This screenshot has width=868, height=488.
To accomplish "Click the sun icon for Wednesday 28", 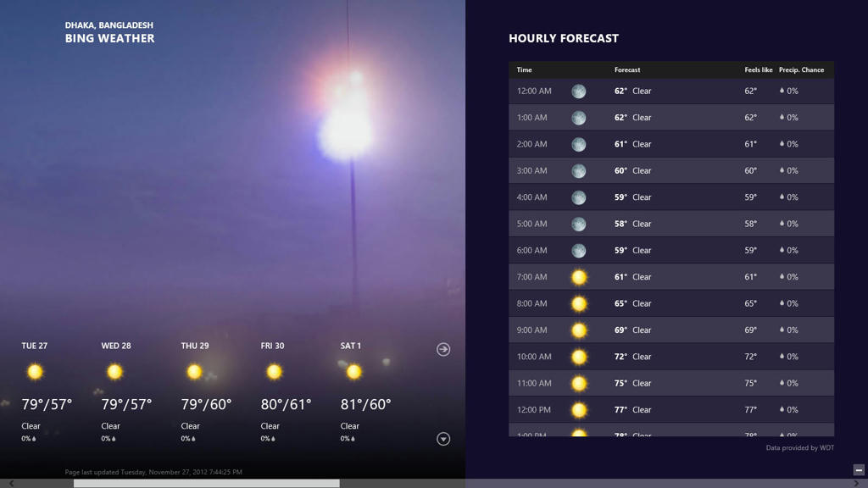I will [114, 372].
